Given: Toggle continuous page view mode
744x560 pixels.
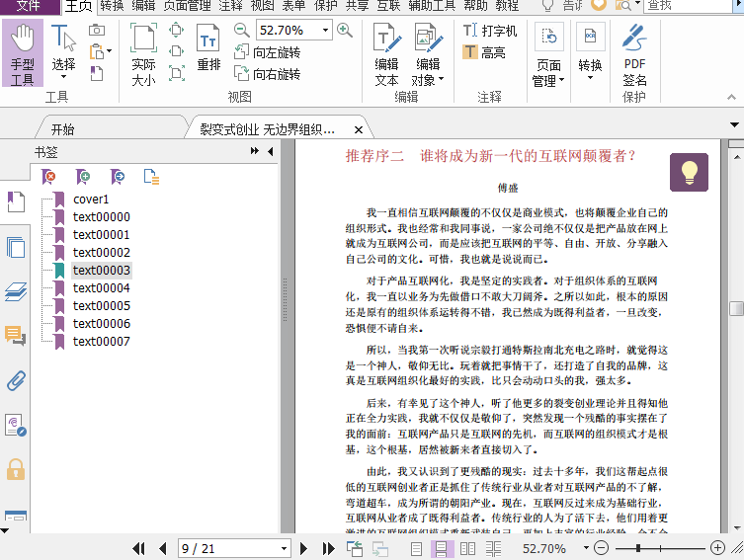Looking at the screenshot, I should (x=441, y=548).
